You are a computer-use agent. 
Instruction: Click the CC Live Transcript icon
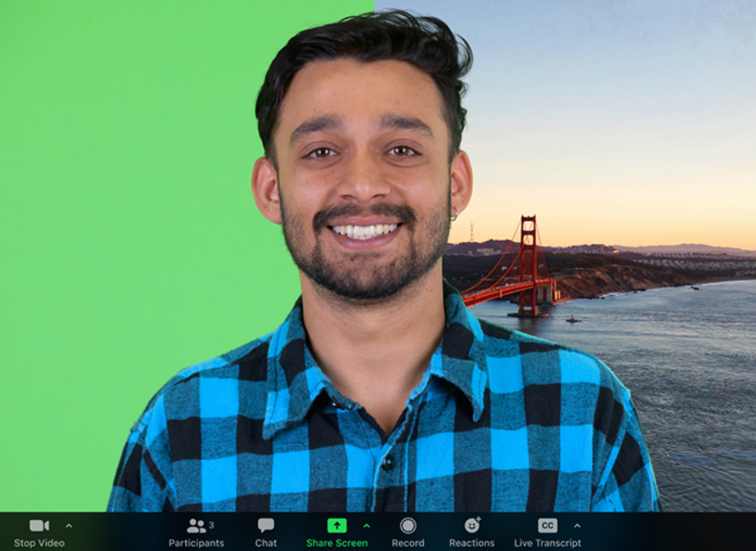point(547,526)
